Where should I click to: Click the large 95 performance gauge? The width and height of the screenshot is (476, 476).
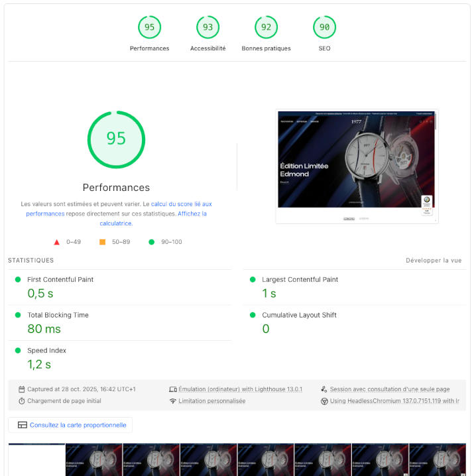[x=116, y=139]
